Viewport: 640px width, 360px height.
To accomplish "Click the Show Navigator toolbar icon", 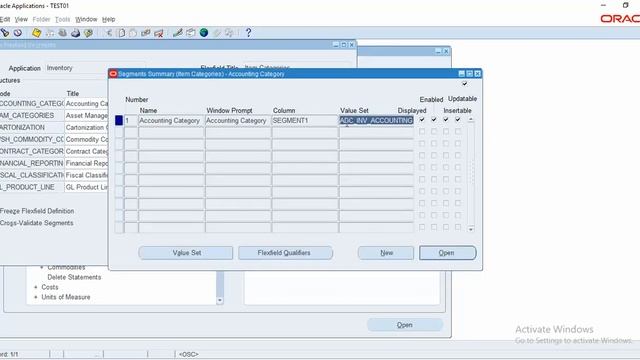I will tap(18, 33).
